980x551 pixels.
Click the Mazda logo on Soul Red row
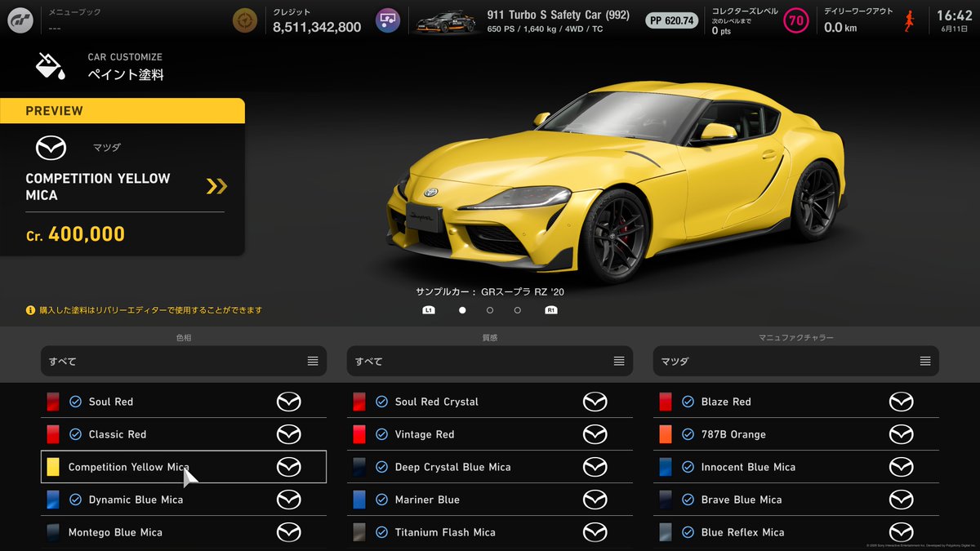288,402
